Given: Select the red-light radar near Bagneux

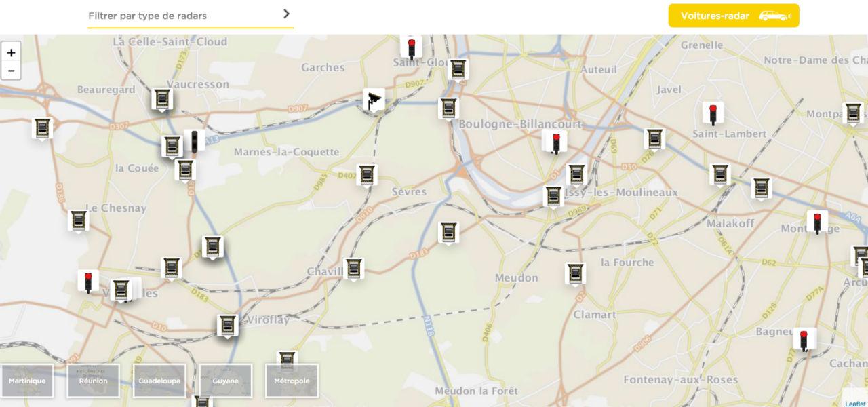Looking at the screenshot, I should pyautogui.click(x=804, y=336).
